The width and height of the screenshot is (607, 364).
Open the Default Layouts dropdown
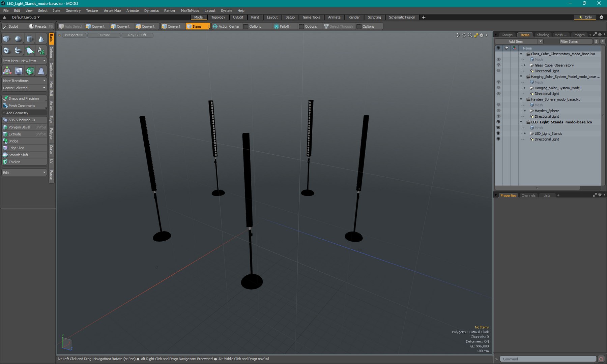[x=26, y=17]
